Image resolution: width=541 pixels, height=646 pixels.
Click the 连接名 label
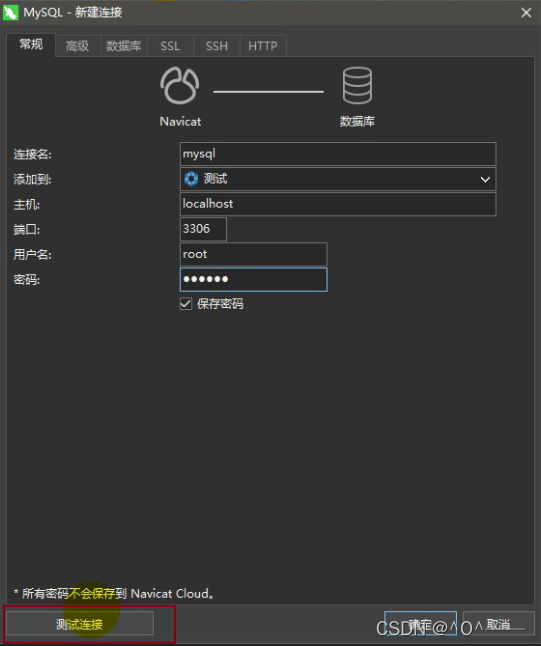click(32, 154)
